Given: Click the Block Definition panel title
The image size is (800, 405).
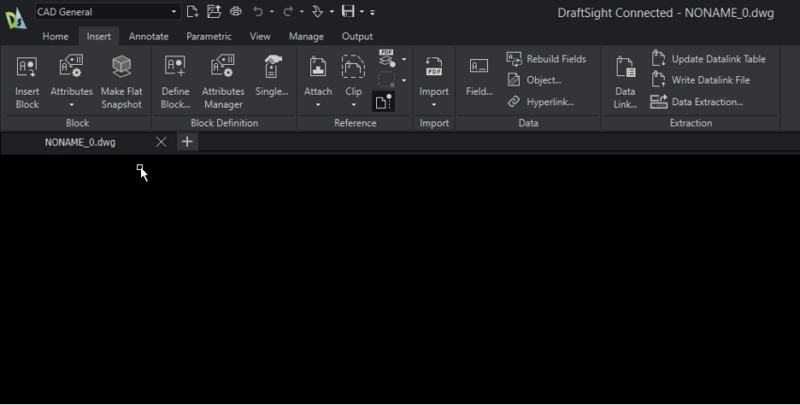Looking at the screenshot, I should [224, 123].
